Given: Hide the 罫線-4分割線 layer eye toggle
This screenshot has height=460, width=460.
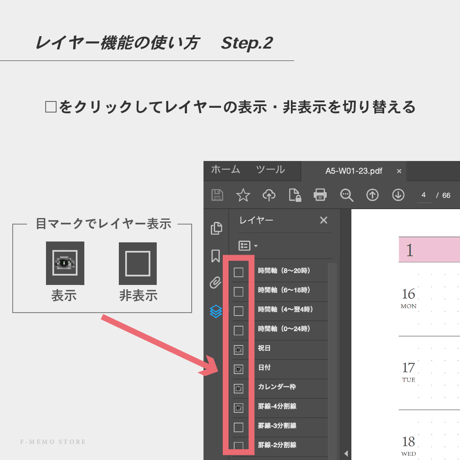Looking at the screenshot, I should pos(238,408).
